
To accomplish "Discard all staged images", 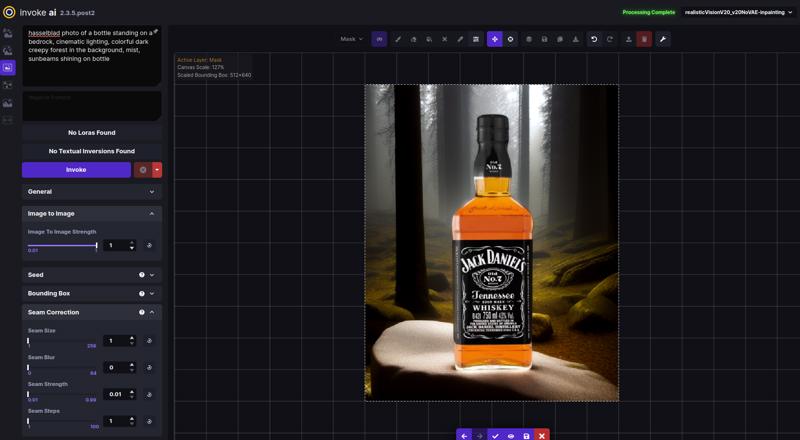I will click(542, 435).
